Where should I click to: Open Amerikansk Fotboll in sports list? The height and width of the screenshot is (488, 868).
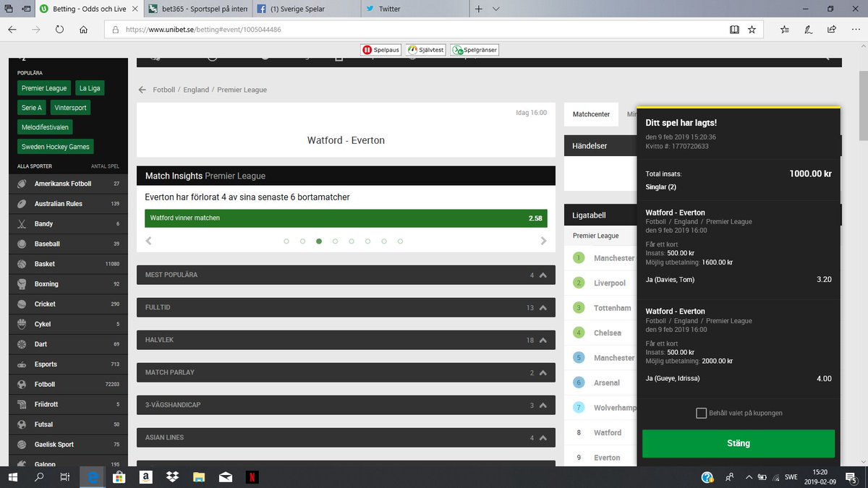point(68,184)
